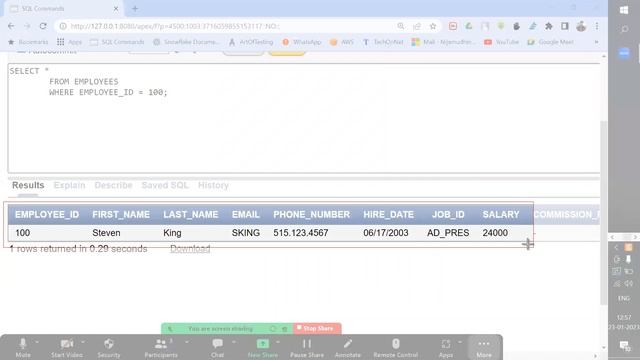The width and height of the screenshot is (640, 360).
Task: Open the notification center icon in taskbar
Action: click(x=624, y=346)
